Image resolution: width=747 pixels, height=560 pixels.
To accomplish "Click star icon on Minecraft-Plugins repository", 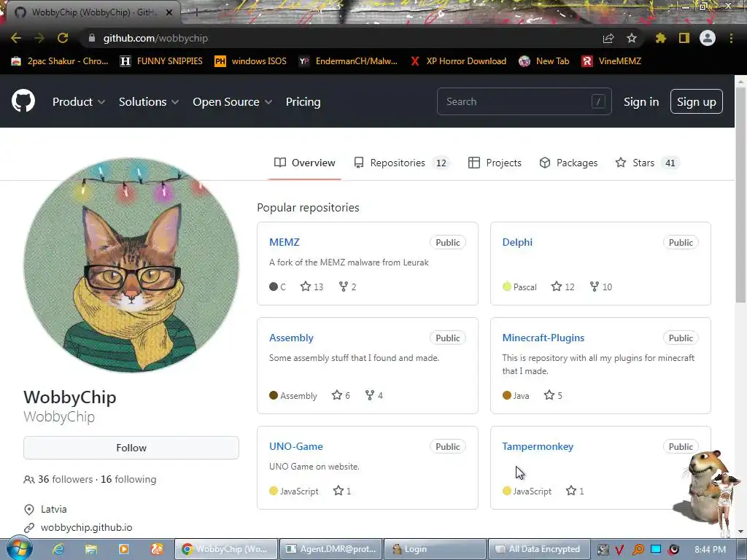I will coord(549,394).
